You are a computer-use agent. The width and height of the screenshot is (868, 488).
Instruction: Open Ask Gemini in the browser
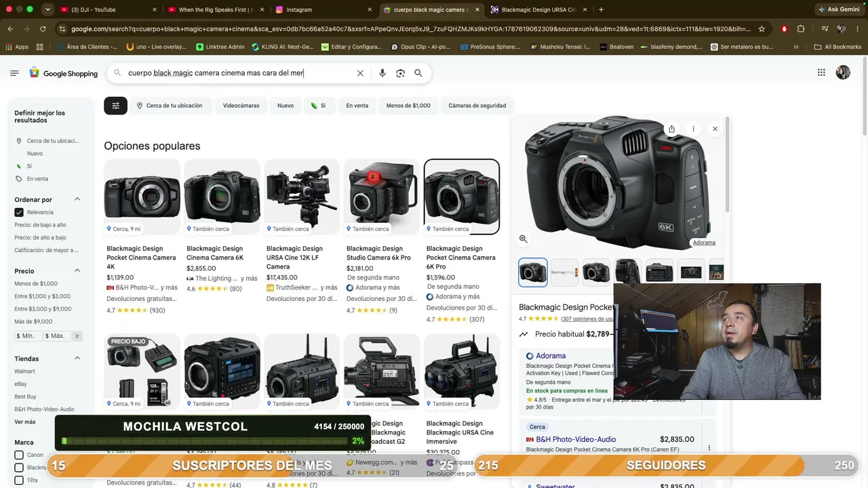[840, 9]
